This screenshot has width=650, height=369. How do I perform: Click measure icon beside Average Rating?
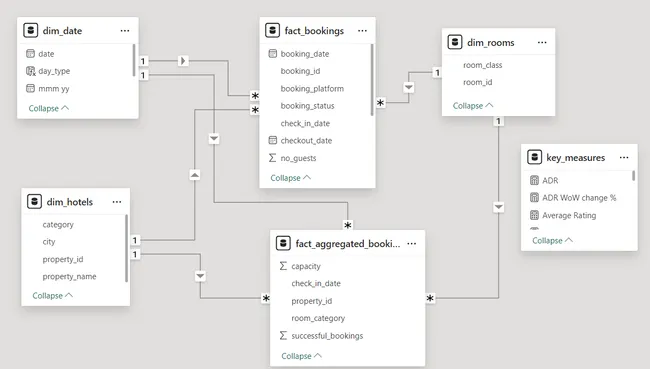point(534,215)
